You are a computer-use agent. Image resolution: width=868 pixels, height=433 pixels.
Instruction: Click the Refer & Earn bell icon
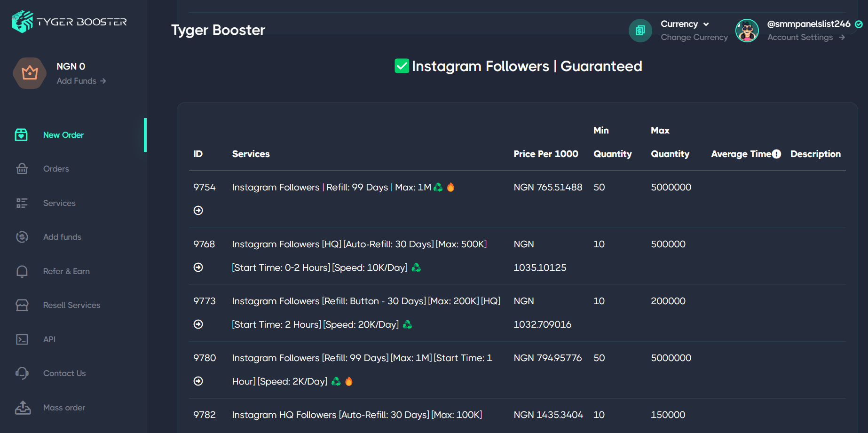point(22,271)
